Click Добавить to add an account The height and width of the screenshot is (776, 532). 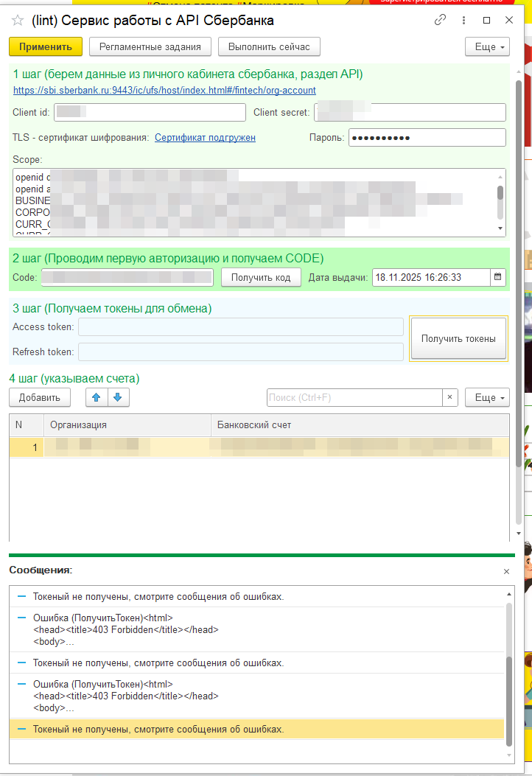pos(40,397)
